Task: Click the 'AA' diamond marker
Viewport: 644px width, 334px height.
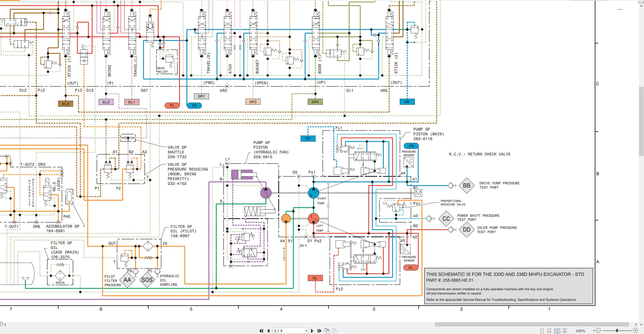Action: (x=127, y=280)
